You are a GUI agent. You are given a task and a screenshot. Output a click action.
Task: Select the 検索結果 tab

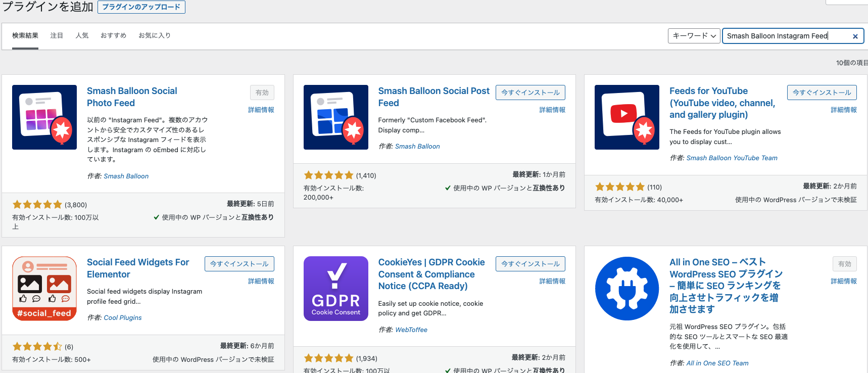point(25,36)
